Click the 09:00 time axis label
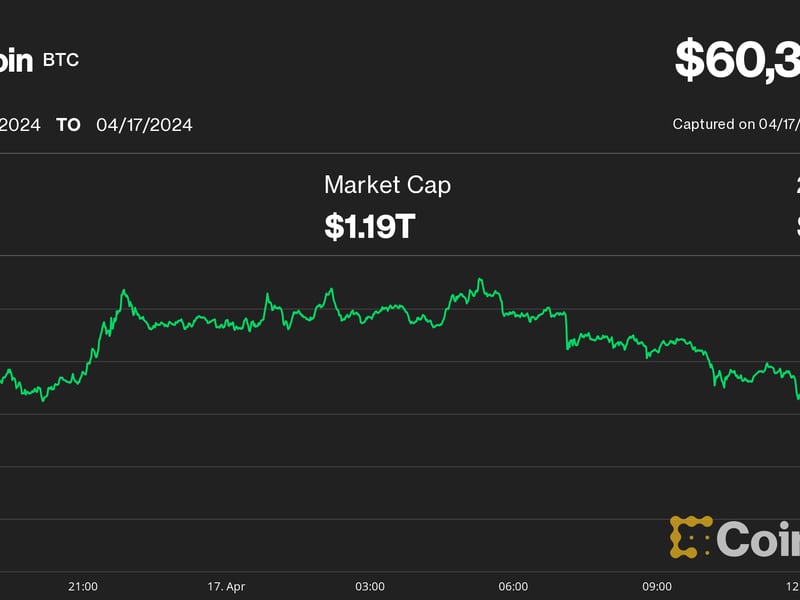 pos(656,586)
